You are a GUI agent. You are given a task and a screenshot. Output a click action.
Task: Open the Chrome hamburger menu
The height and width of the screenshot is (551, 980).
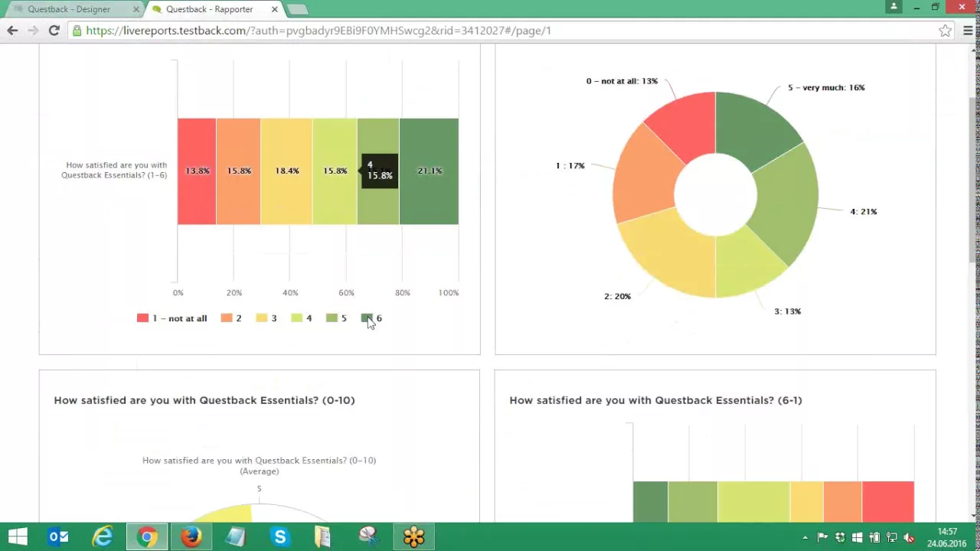[968, 31]
